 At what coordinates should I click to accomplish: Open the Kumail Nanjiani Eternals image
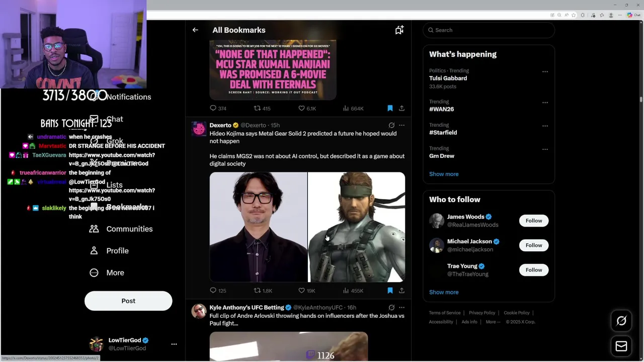point(273,70)
